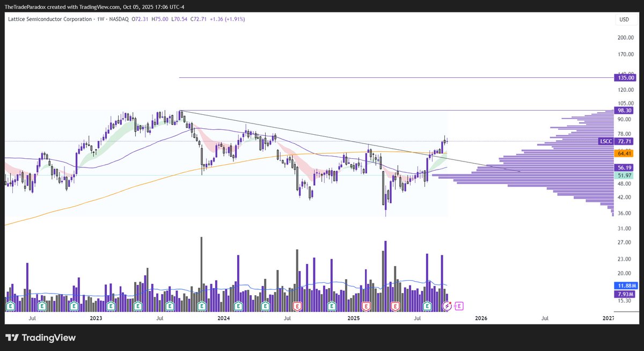Select the horizontal line at 135.00
The image size is (644, 351).
pos(396,77)
